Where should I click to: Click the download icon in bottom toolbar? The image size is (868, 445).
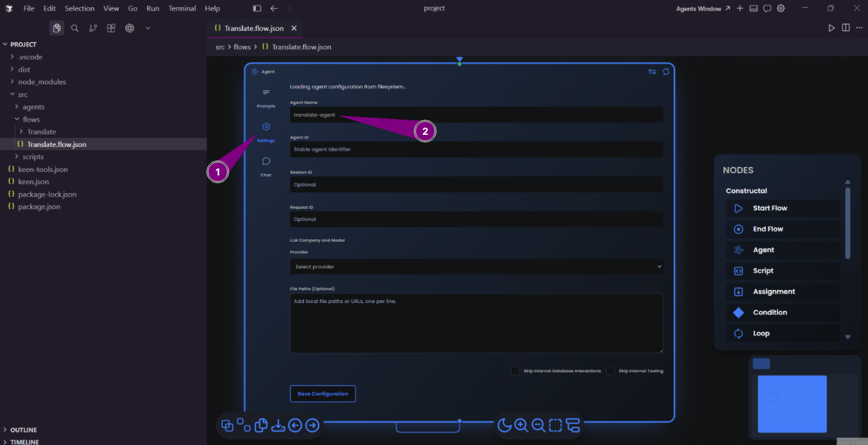pos(278,426)
